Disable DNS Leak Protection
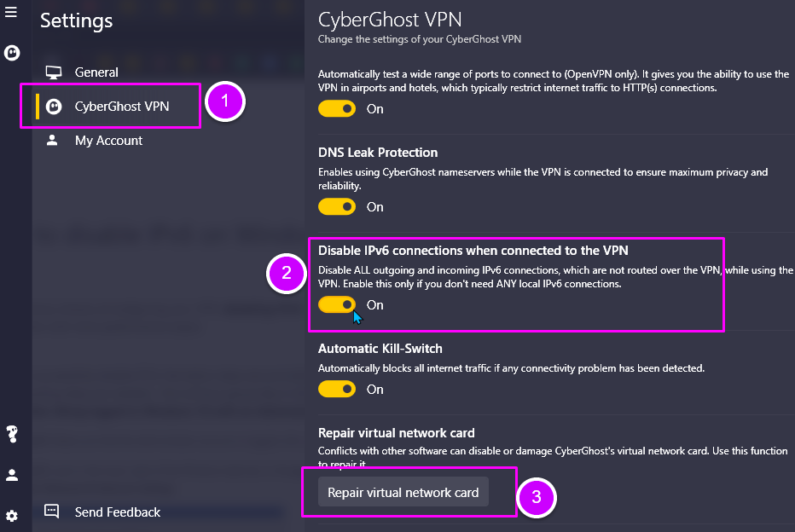 click(x=336, y=206)
